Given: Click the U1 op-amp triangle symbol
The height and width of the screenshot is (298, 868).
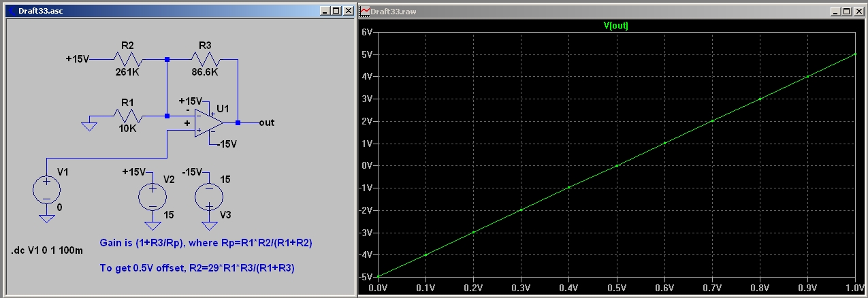Looking at the screenshot, I should pyautogui.click(x=209, y=123).
